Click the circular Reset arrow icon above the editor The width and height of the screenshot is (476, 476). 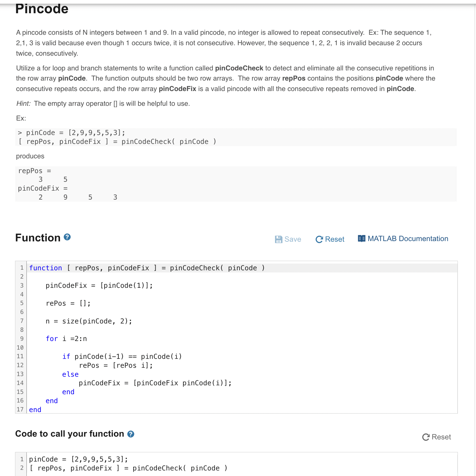(319, 239)
